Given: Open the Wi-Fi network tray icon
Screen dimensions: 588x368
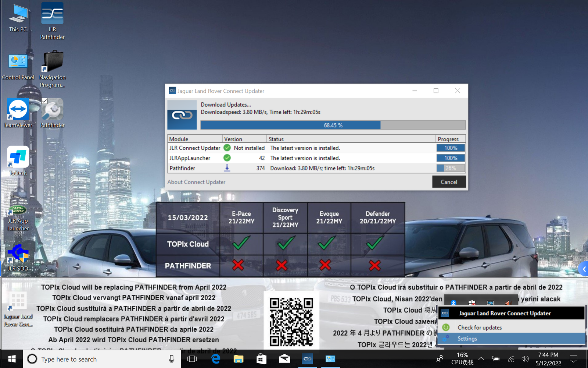Looking at the screenshot, I should [x=511, y=359].
